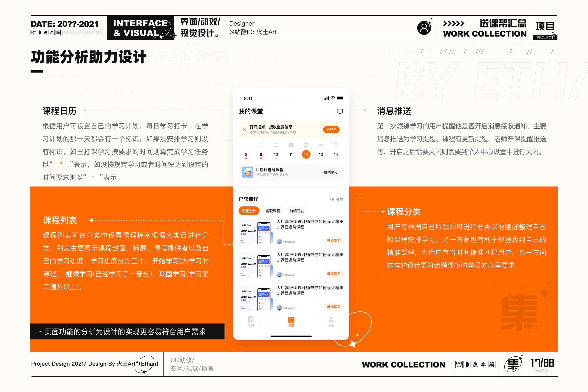Screen dimensions: 588x392
Task: Click the 消息推送 heading
Action: click(x=394, y=111)
